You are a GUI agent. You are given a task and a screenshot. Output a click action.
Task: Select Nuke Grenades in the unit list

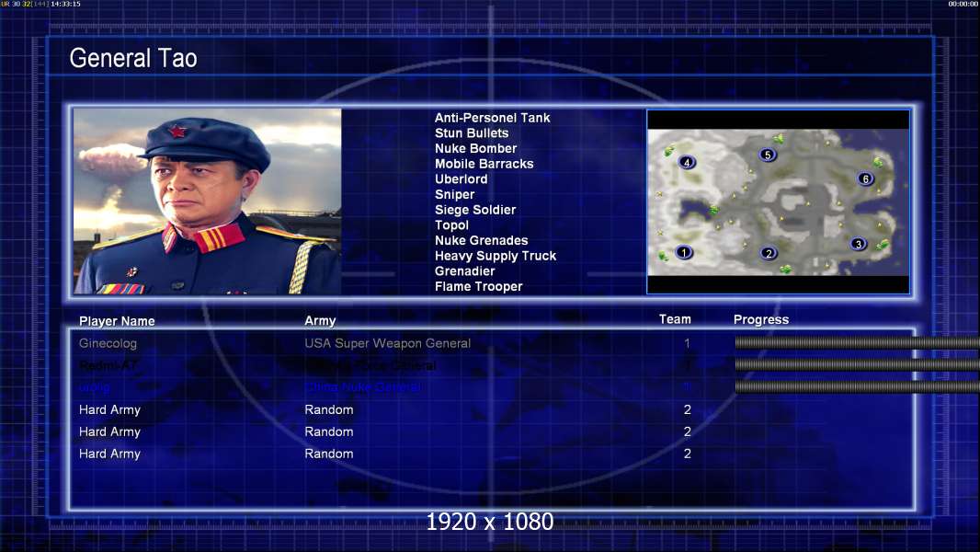pos(481,241)
